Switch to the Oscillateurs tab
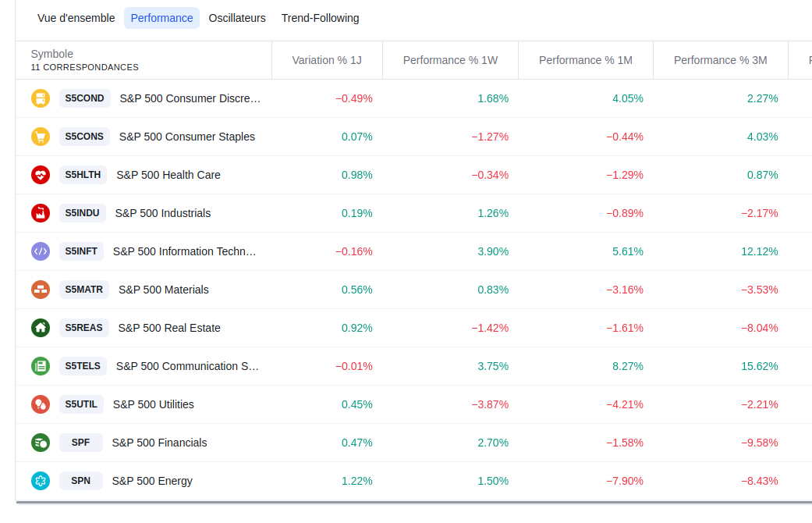The height and width of the screenshot is (523, 812). [237, 18]
